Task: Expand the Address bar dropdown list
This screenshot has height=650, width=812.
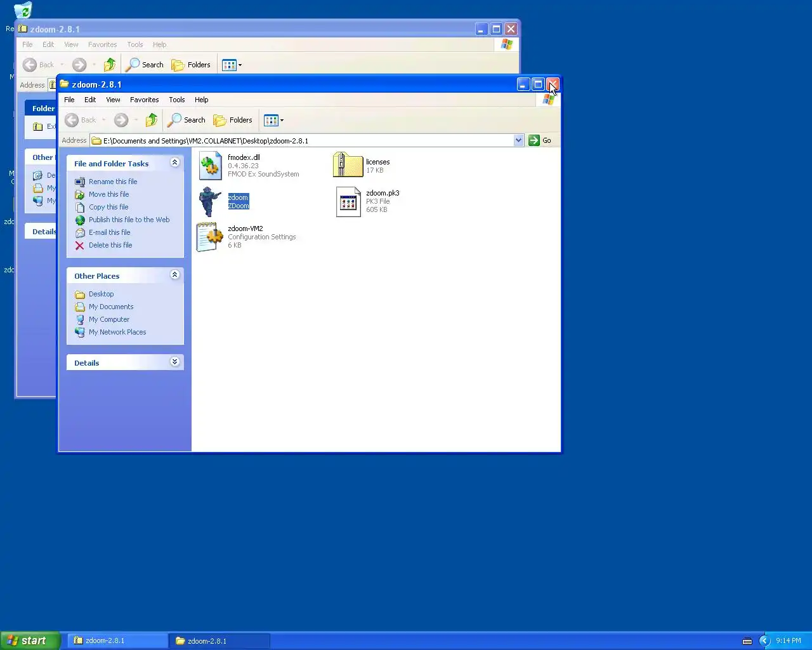Action: [x=518, y=140]
